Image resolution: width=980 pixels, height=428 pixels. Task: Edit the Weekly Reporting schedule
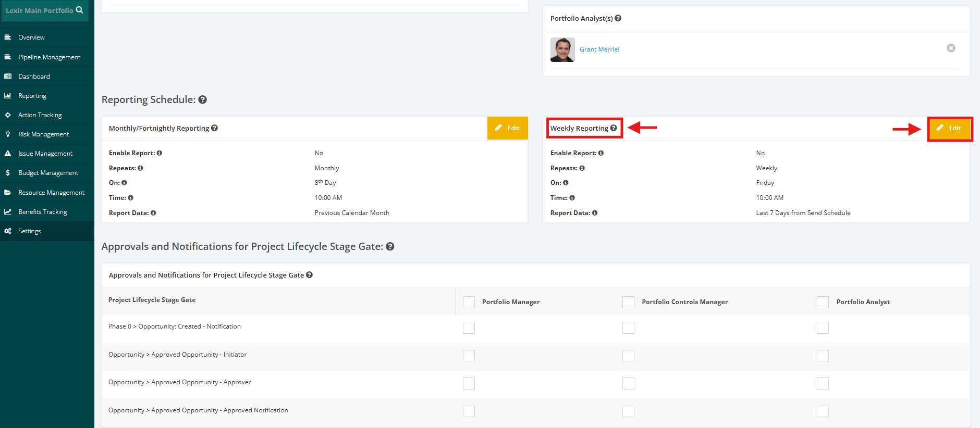pos(949,128)
